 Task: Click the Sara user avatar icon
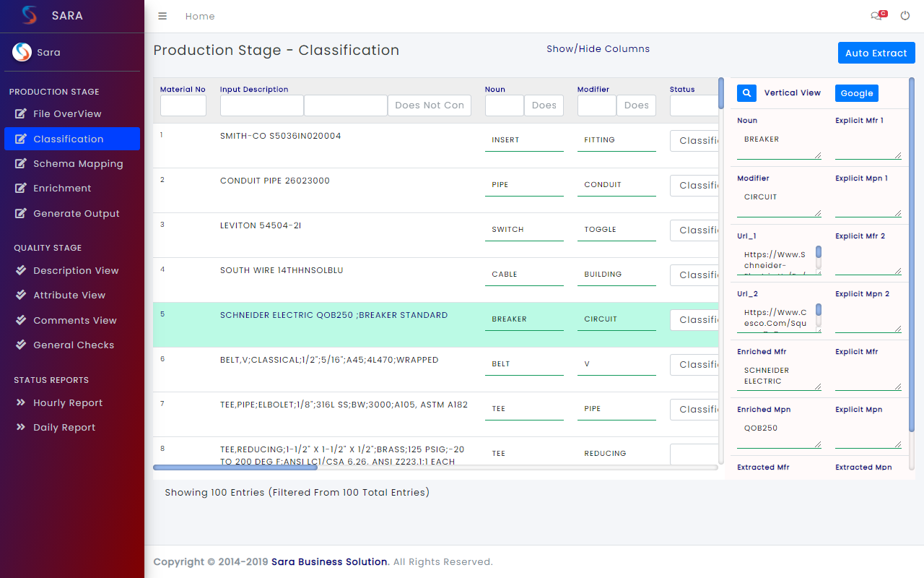(22, 52)
